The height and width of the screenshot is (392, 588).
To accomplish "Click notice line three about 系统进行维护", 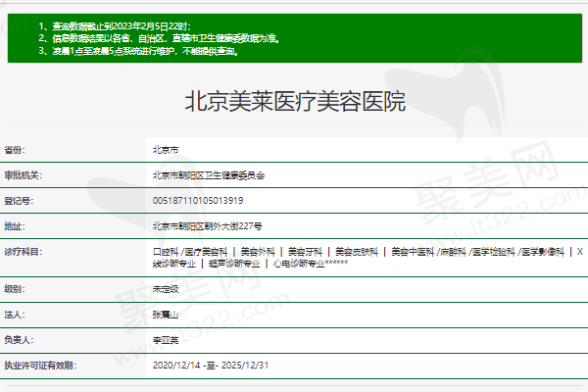I will 139,51.
